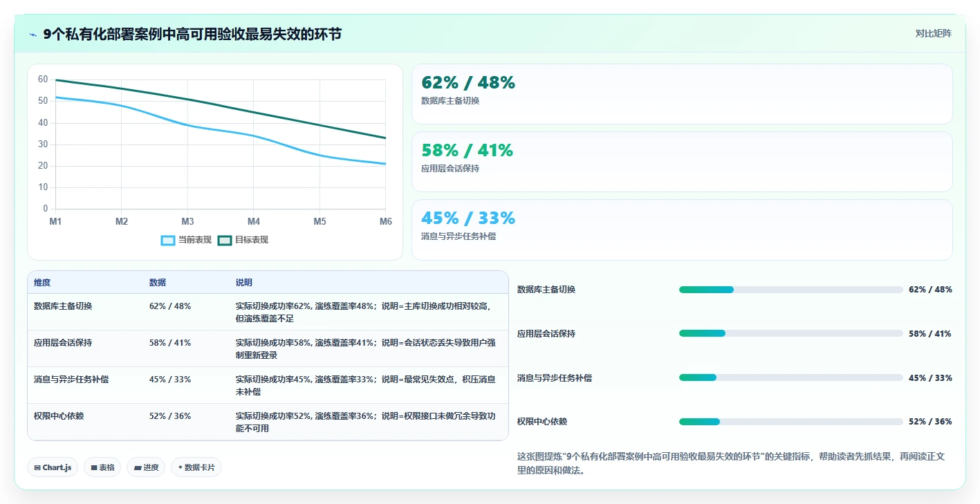This screenshot has height=504, width=980.
Task: Click table data cell 52% / 36%
Action: click(x=170, y=416)
